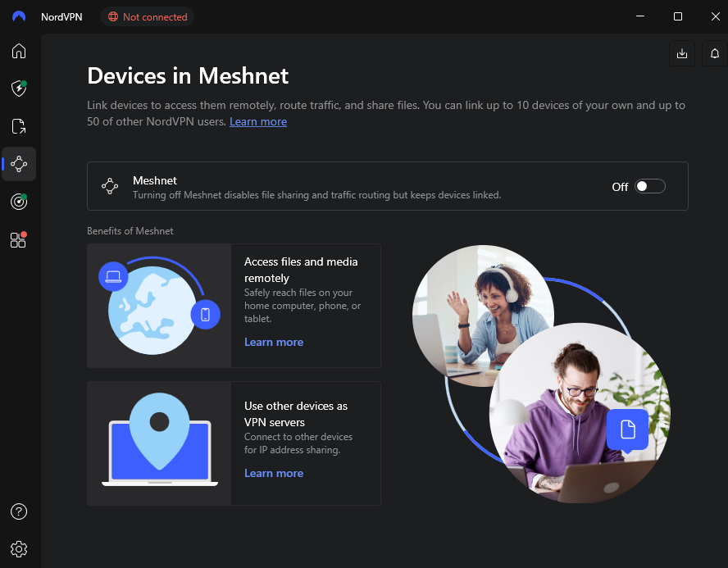728x568 pixels.
Task: Open the help section
Action: point(19,511)
